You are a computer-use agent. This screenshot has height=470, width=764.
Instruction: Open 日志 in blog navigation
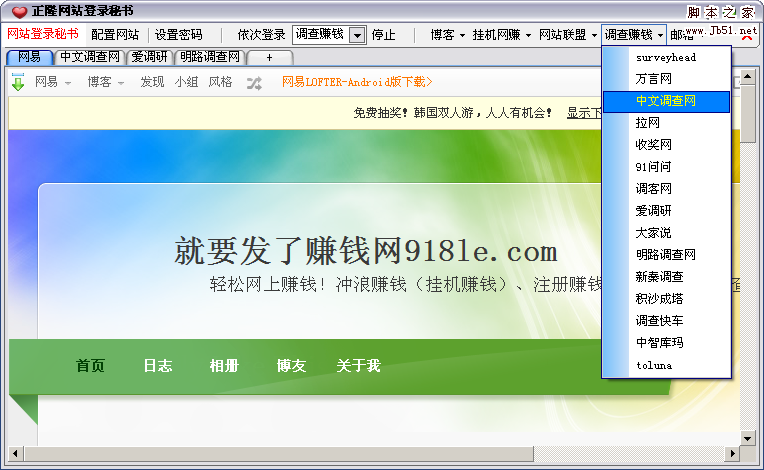pyautogui.click(x=157, y=366)
